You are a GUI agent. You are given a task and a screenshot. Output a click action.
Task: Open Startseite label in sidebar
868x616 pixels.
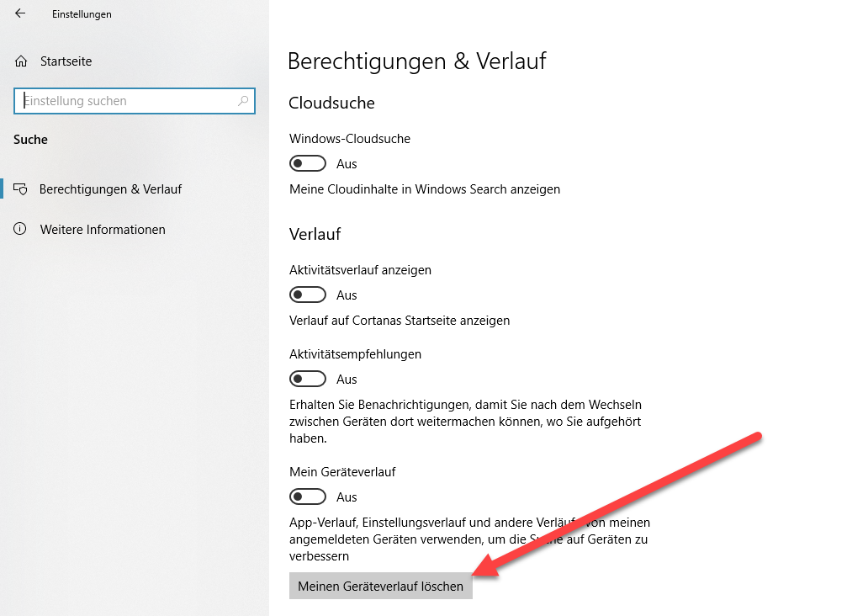(66, 61)
